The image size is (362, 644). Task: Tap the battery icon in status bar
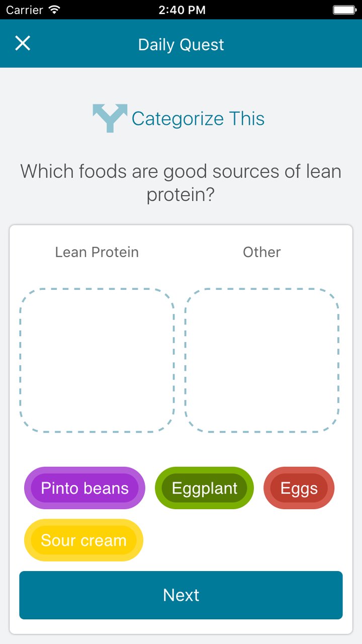pyautogui.click(x=344, y=10)
